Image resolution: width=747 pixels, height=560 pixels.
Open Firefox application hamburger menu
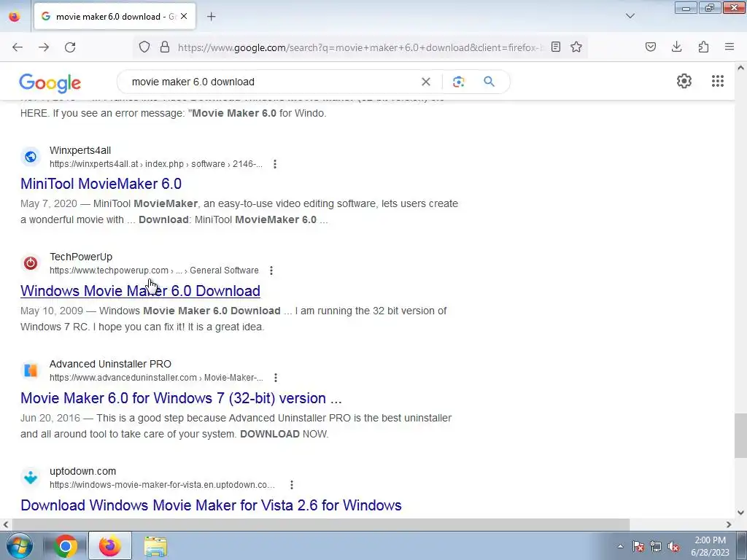pyautogui.click(x=729, y=47)
